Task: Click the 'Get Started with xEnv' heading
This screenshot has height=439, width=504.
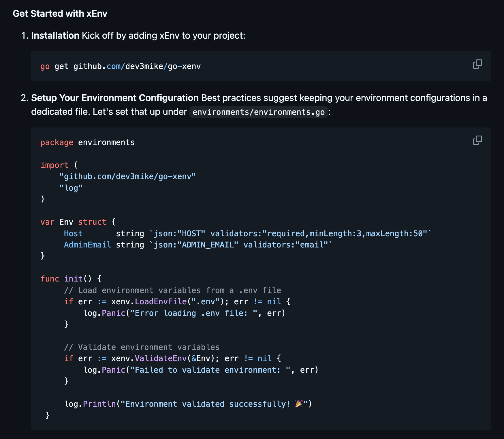Action: tap(60, 14)
